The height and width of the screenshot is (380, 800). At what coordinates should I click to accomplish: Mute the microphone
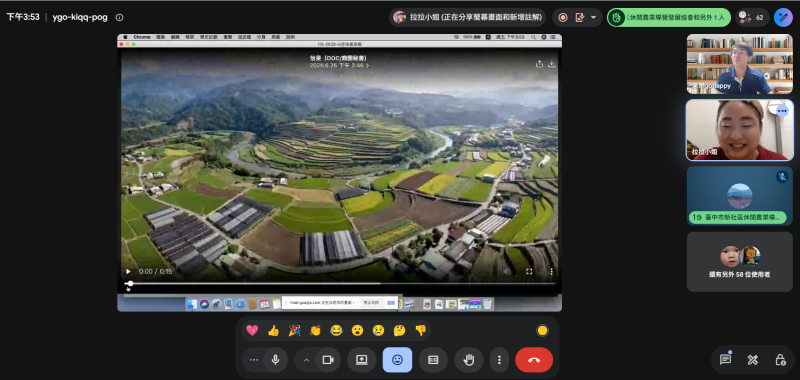[x=276, y=360]
